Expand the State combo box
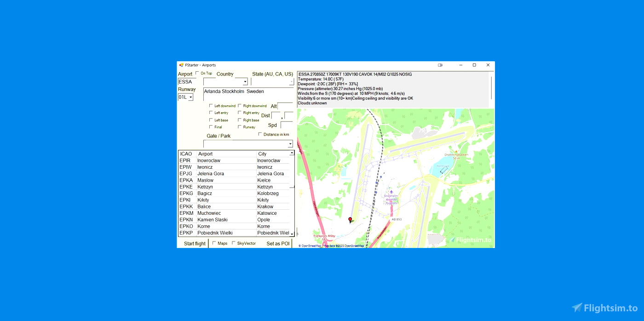This screenshot has height=321, width=644. pos(292,81)
